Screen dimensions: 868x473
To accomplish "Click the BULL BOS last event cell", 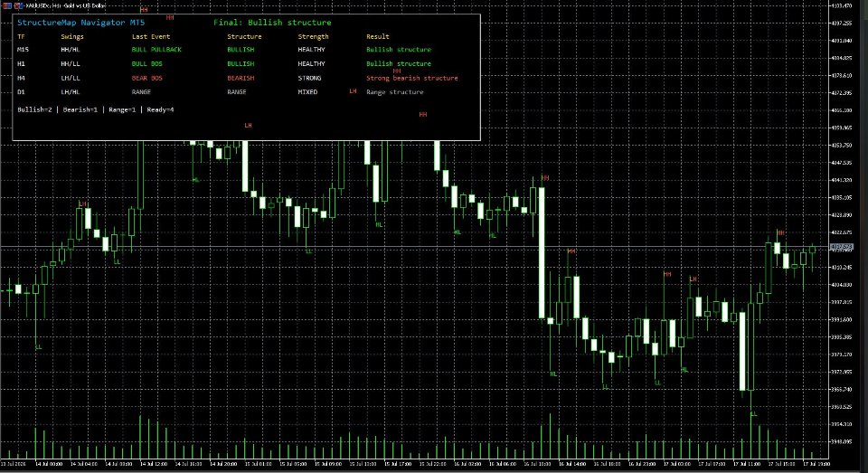I will point(146,63).
